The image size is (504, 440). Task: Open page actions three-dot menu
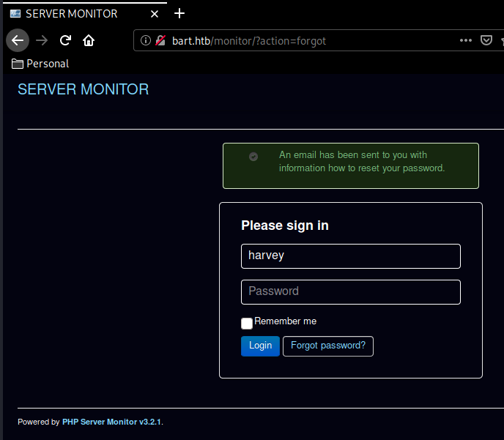[465, 40]
